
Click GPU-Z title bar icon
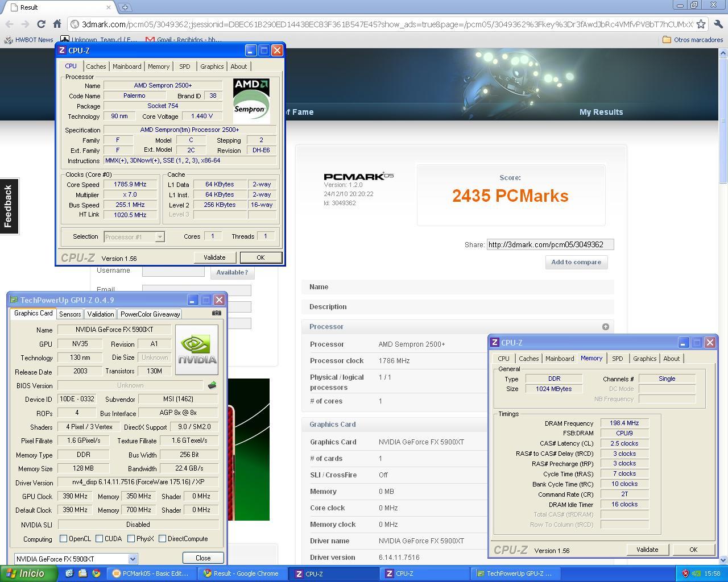[14, 300]
